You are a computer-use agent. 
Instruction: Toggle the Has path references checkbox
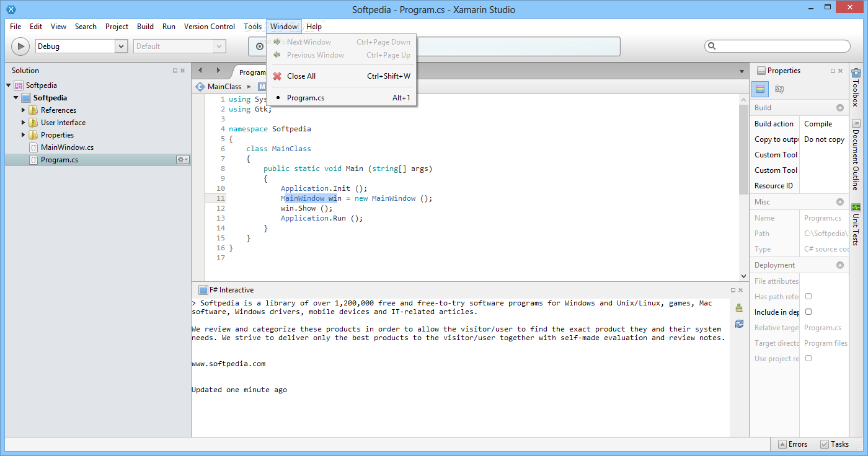click(x=808, y=296)
